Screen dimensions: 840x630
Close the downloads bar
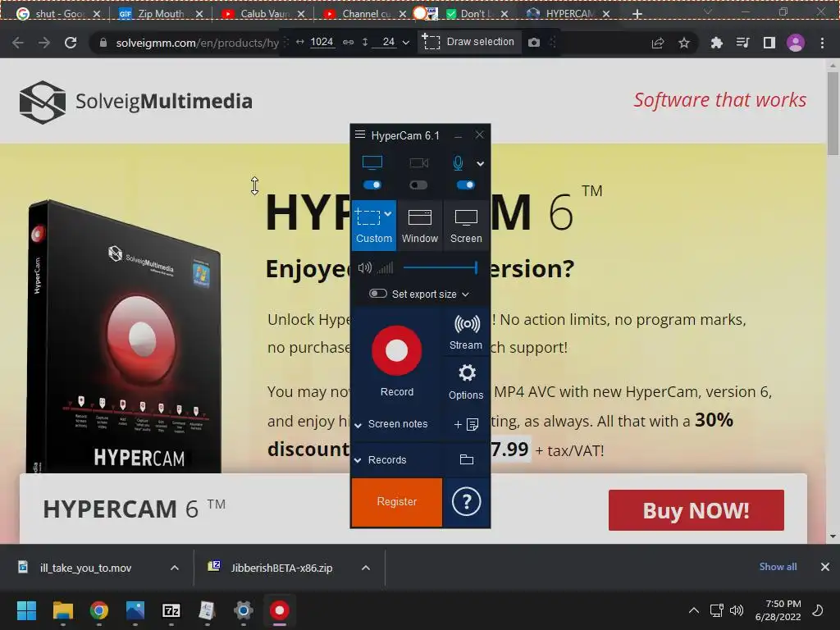825,567
